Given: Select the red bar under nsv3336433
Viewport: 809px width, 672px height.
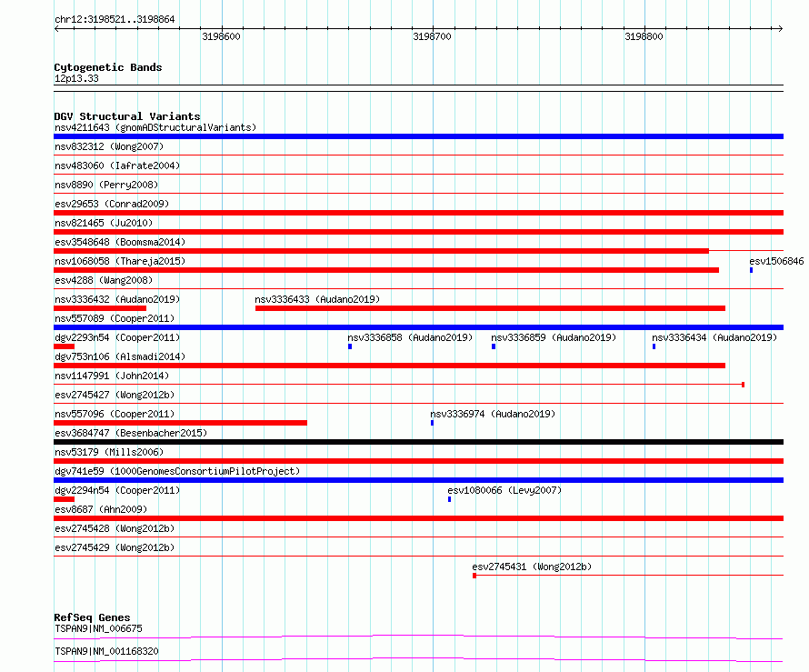Looking at the screenshot, I should [x=490, y=308].
